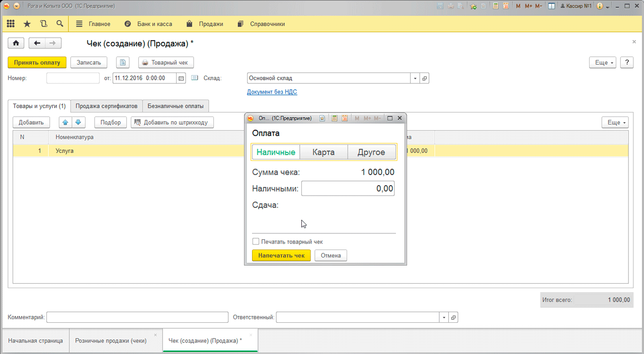Open history icon in toolbar
This screenshot has width=644, height=354.
[44, 24]
